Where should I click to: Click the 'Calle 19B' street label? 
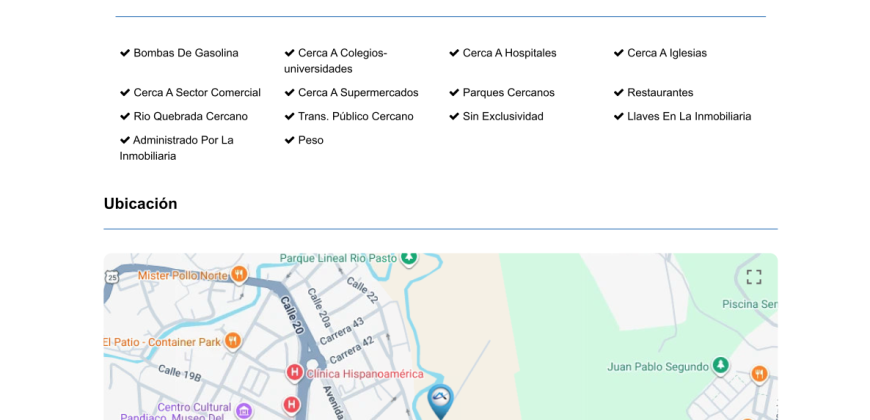coord(179,373)
